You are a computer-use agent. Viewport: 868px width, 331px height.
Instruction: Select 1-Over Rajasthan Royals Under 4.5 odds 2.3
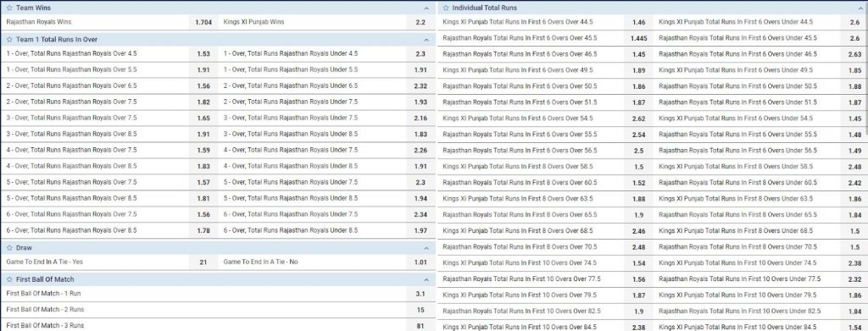[420, 54]
